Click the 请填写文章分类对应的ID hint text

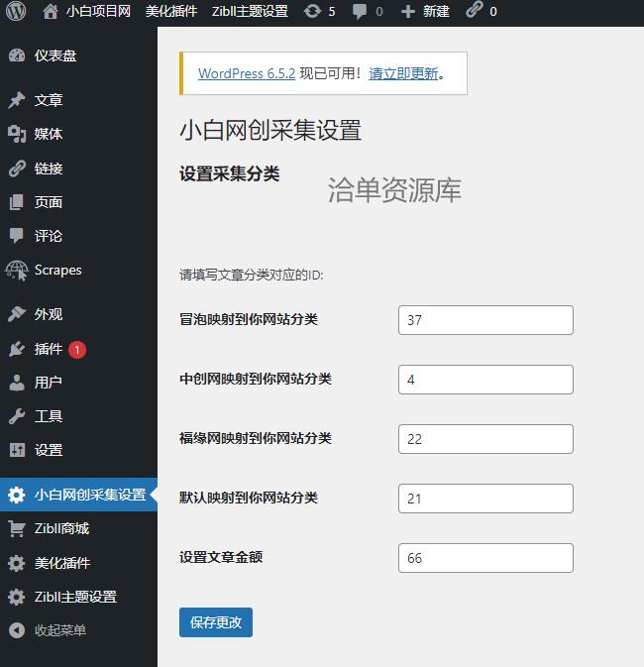tap(252, 276)
